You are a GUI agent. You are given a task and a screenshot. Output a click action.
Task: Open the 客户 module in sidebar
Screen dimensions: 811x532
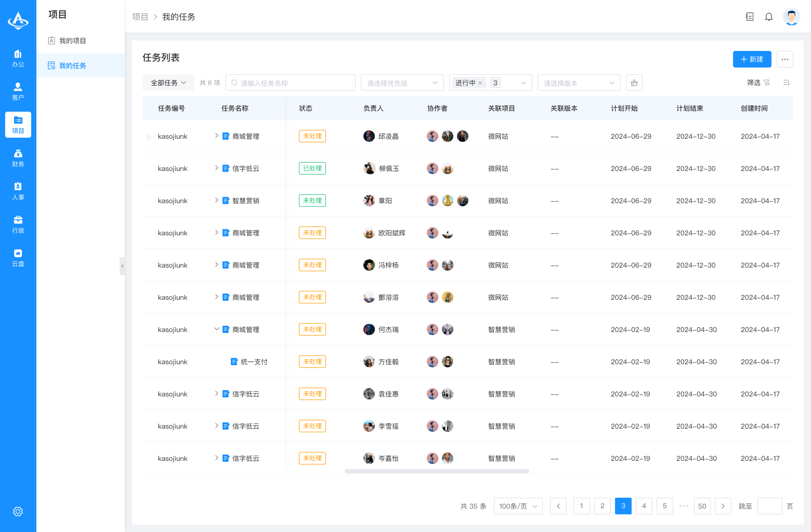pyautogui.click(x=18, y=91)
